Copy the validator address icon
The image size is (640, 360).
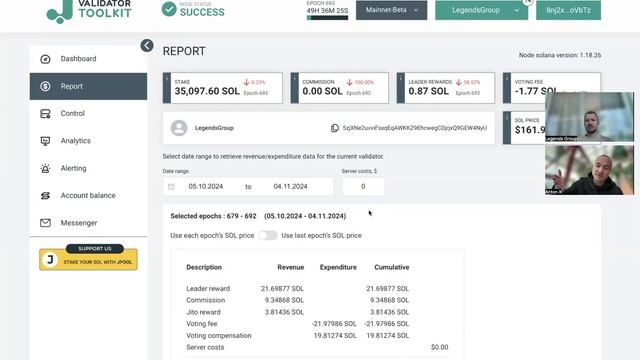tap(335, 128)
